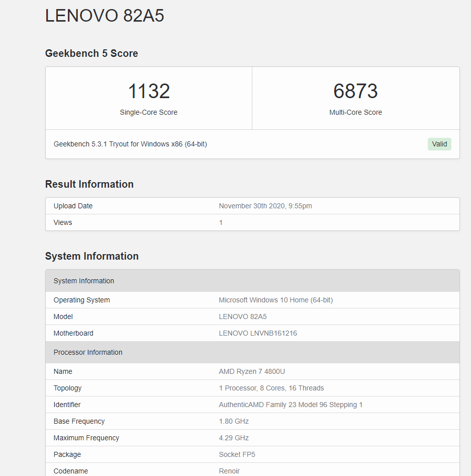Click the Result Information section heading
Screen dimensions: 471x476
coord(89,184)
